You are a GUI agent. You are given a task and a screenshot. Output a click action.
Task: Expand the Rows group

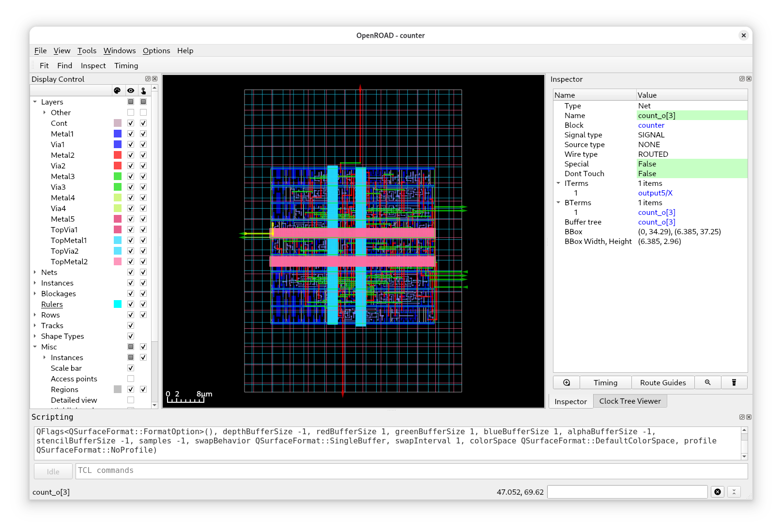pos(35,315)
